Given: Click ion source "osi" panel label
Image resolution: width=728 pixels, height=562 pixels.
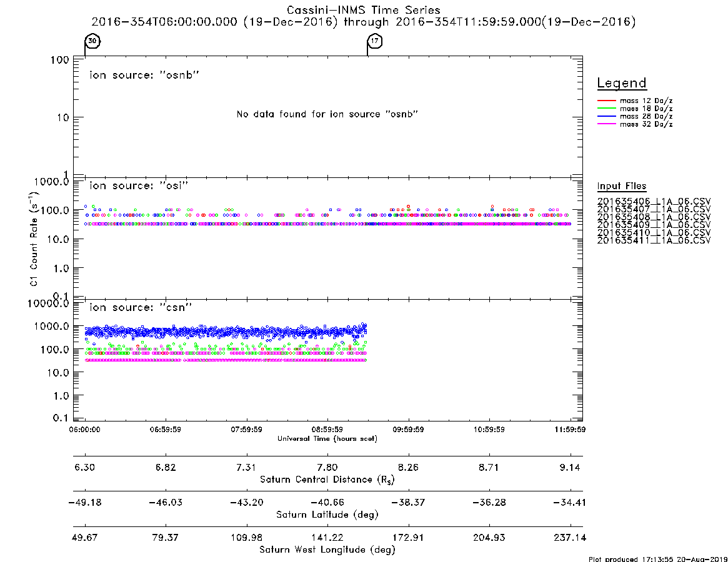Looking at the screenshot, I should 139,185.
